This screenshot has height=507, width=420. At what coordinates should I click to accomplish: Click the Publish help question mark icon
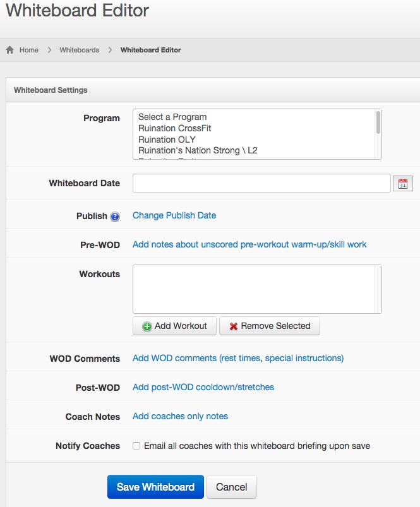click(115, 217)
